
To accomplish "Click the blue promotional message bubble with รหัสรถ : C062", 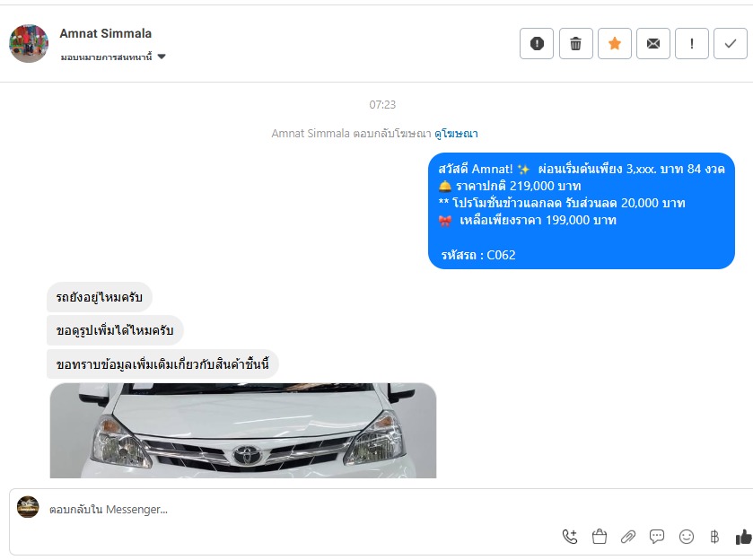I will 581,211.
